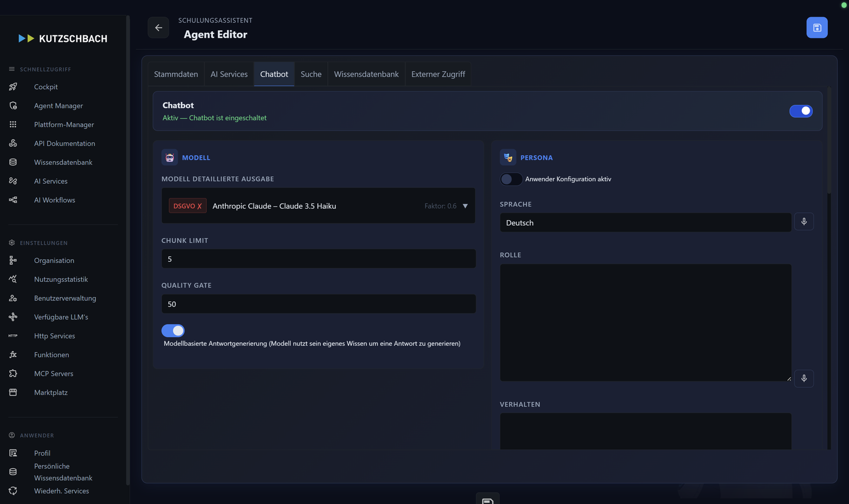Click the Wissensdatenbank database icon in sidebar
Screen dimensions: 849x504
pyautogui.click(x=13, y=162)
